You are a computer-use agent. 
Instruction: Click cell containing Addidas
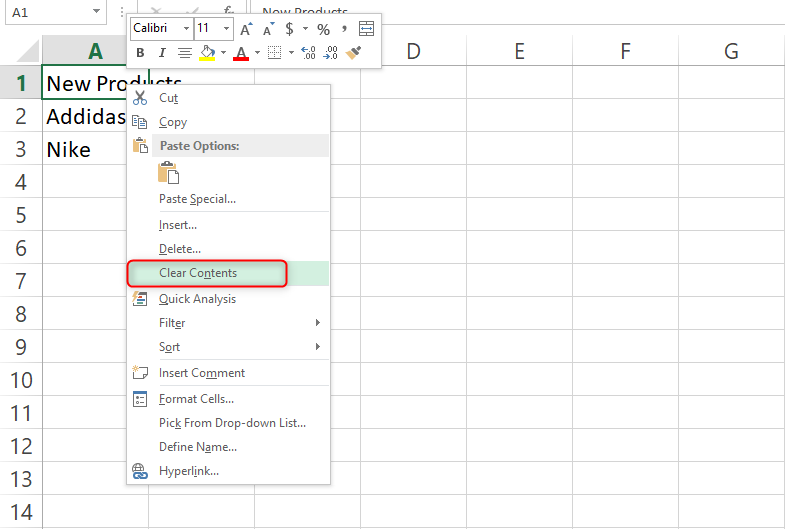pyautogui.click(x=86, y=116)
